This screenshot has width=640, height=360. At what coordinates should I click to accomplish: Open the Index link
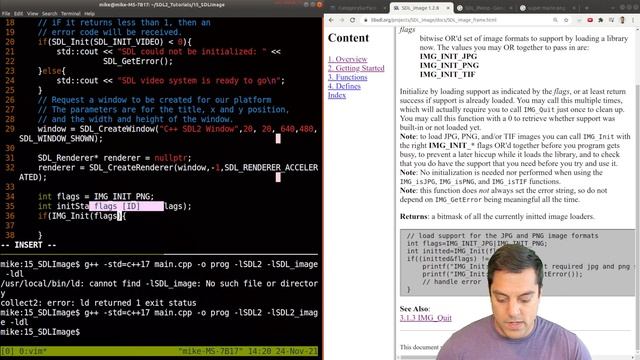click(x=337, y=95)
